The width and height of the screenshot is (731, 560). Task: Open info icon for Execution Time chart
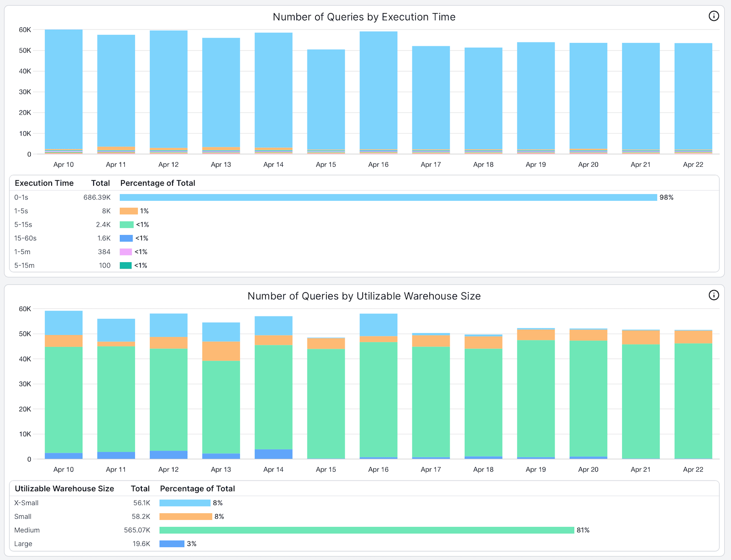(713, 16)
